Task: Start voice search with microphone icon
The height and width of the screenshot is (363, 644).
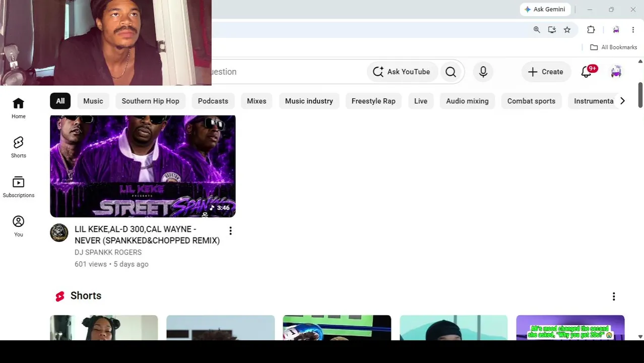Action: pos(483,72)
